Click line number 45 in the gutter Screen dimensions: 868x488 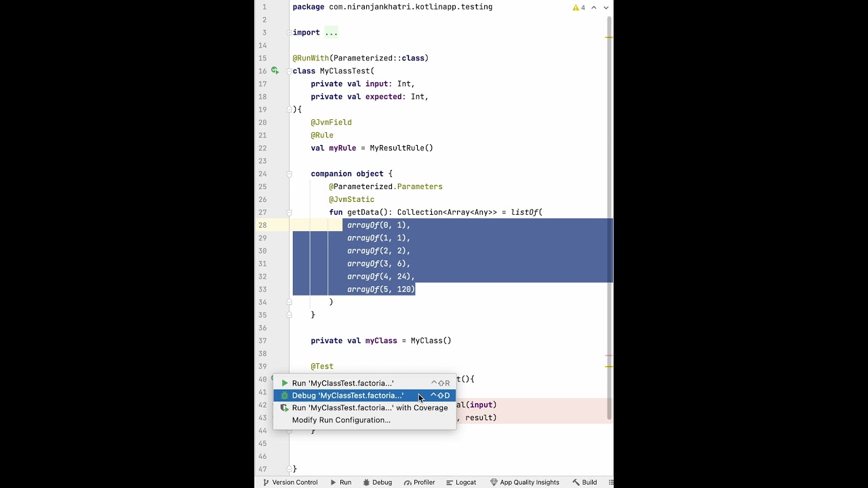point(262,444)
